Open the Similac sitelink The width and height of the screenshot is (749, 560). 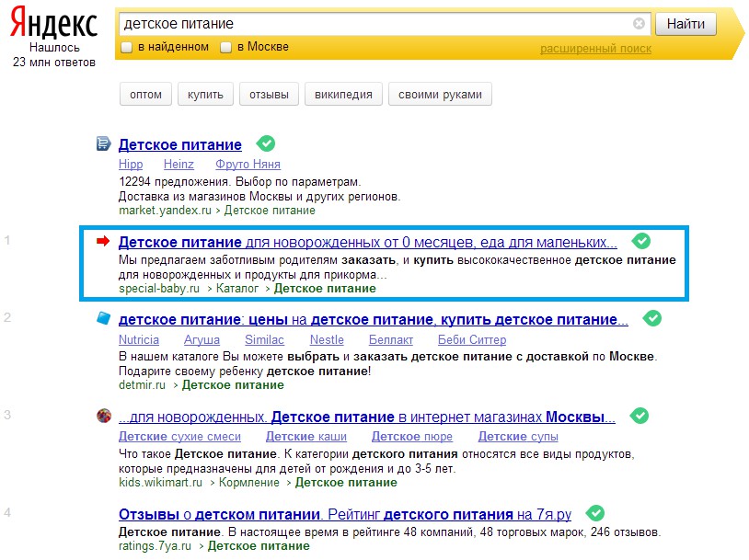tap(264, 340)
